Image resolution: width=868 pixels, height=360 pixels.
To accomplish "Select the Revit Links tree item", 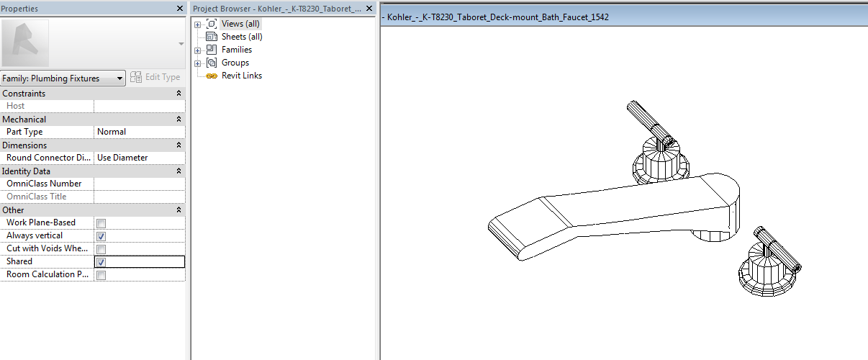I will [242, 76].
